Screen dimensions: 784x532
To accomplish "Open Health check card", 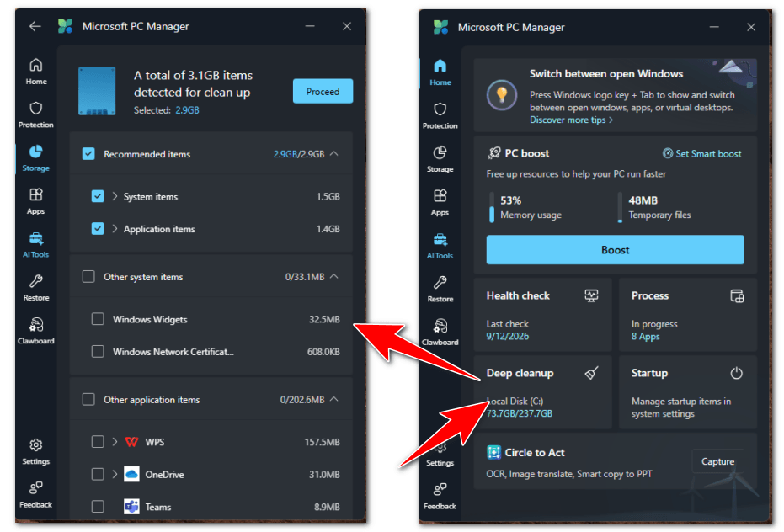I will point(542,315).
